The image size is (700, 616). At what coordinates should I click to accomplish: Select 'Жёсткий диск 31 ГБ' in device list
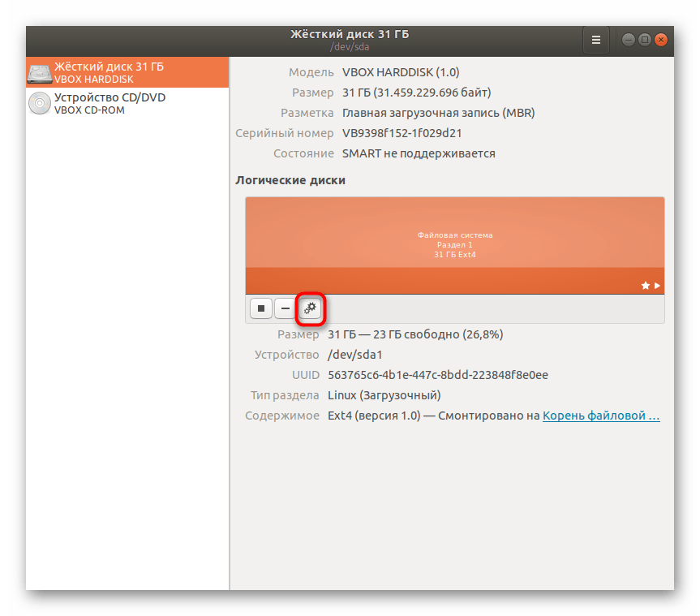pos(109,67)
